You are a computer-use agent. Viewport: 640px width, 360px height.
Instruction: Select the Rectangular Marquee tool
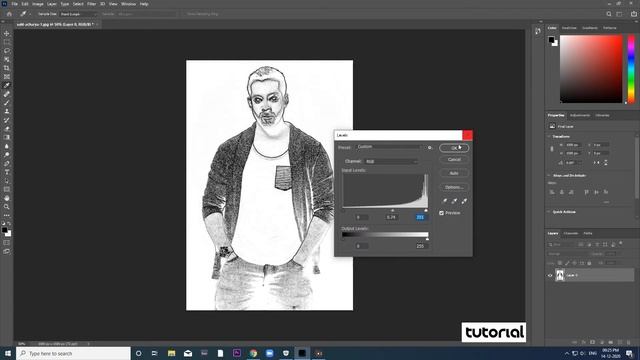pyautogui.click(x=7, y=42)
